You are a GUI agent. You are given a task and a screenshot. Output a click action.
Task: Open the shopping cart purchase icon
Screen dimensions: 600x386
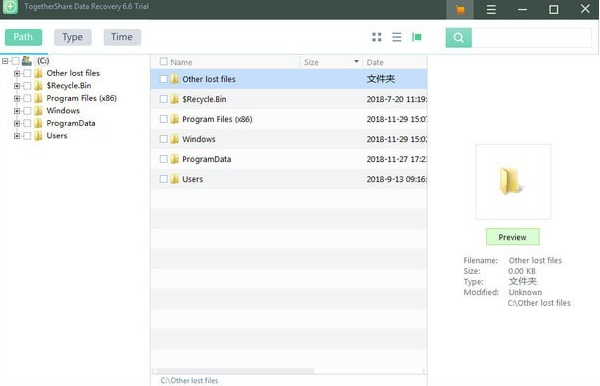click(x=460, y=10)
